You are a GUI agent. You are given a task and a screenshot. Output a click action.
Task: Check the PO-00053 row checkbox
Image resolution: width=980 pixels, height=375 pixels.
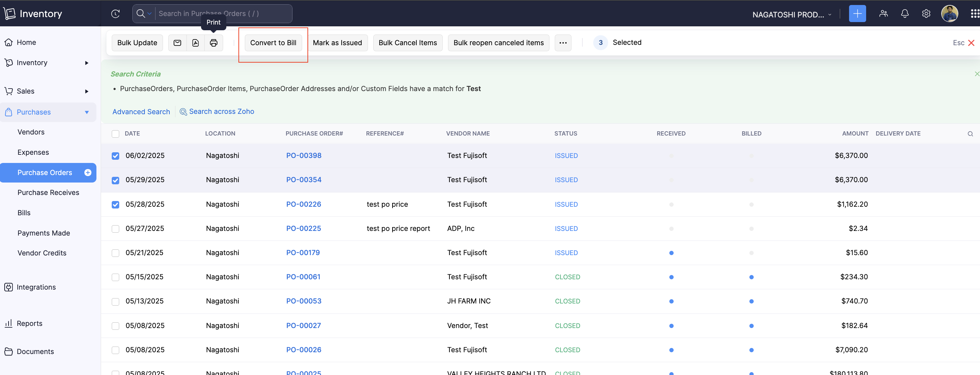[x=115, y=302]
